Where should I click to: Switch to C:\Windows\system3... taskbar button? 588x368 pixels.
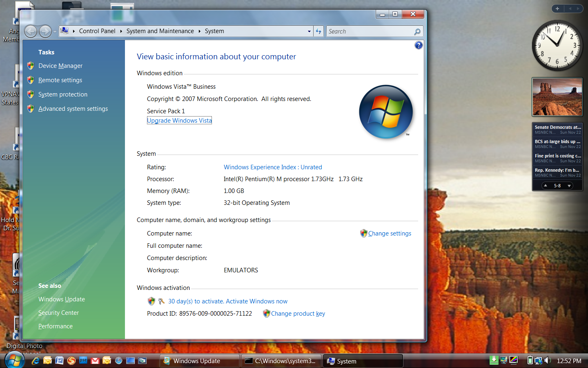coord(281,361)
